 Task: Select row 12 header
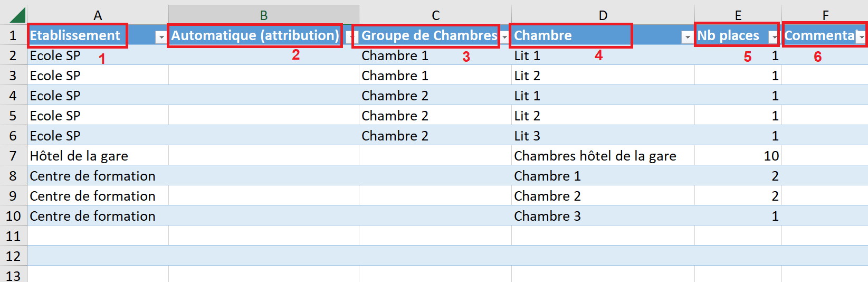[x=13, y=256]
